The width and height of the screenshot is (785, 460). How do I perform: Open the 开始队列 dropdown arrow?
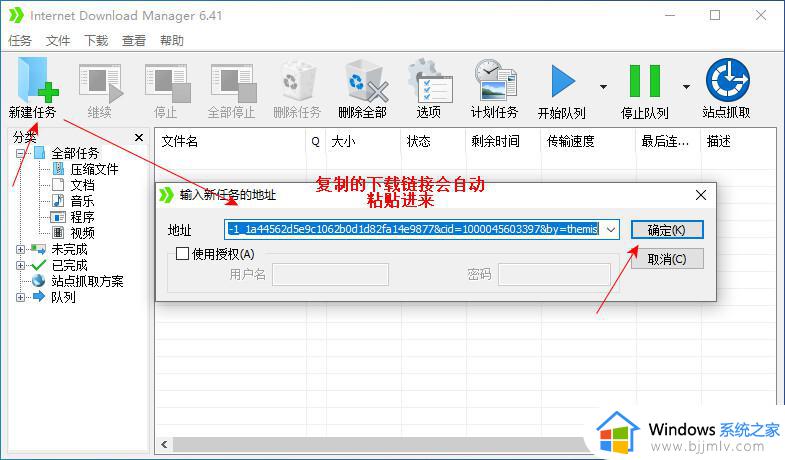coord(603,87)
